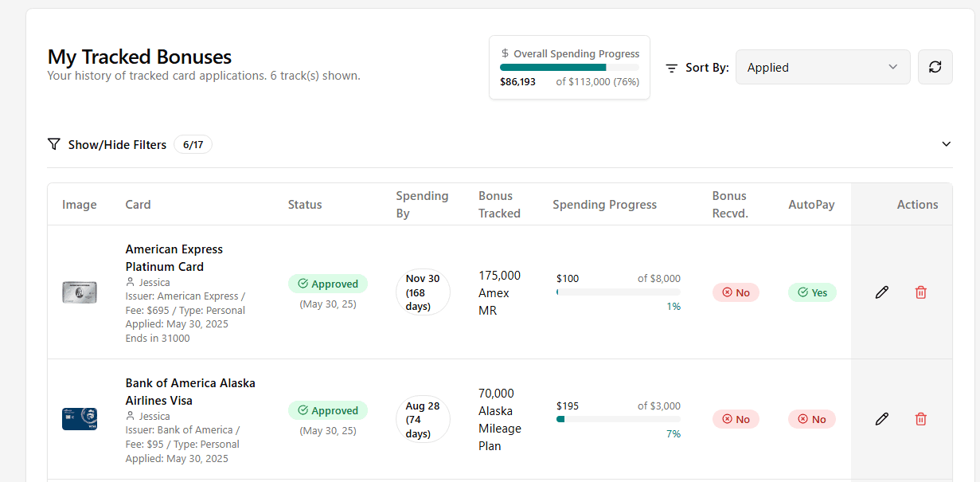The width and height of the screenshot is (980, 482).
Task: Refresh the tracked bonuses list
Action: coord(935,67)
